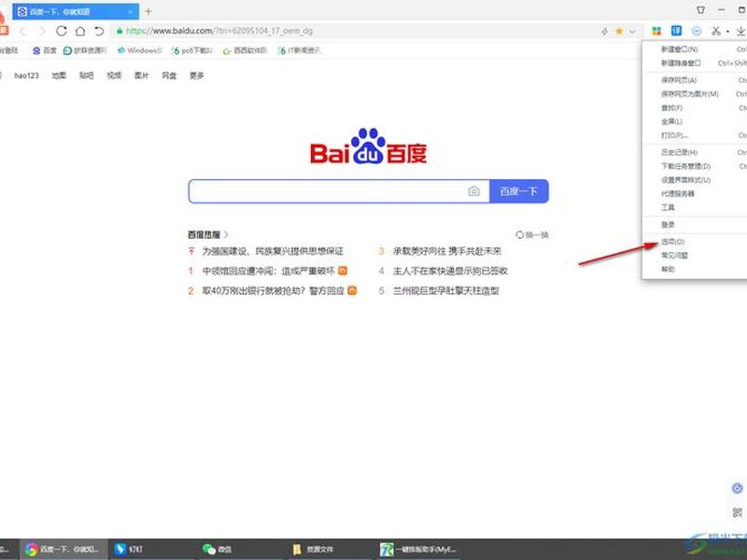
Task: Open the 百度 bookmark in bookmarks bar
Action: tap(44, 50)
